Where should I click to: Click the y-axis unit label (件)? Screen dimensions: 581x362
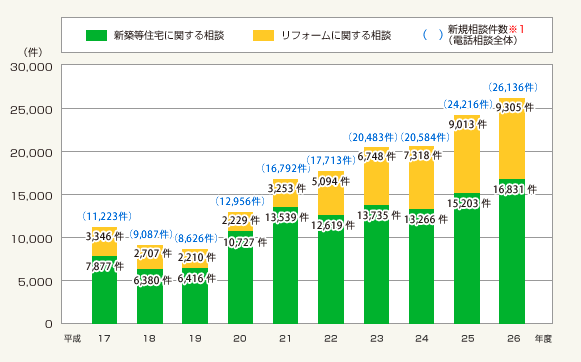(33, 53)
